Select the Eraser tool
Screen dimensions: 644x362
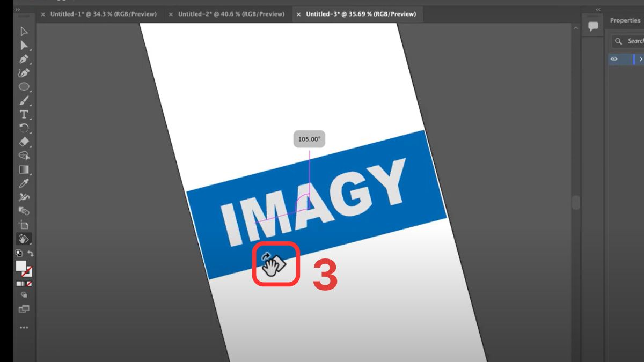tap(24, 142)
